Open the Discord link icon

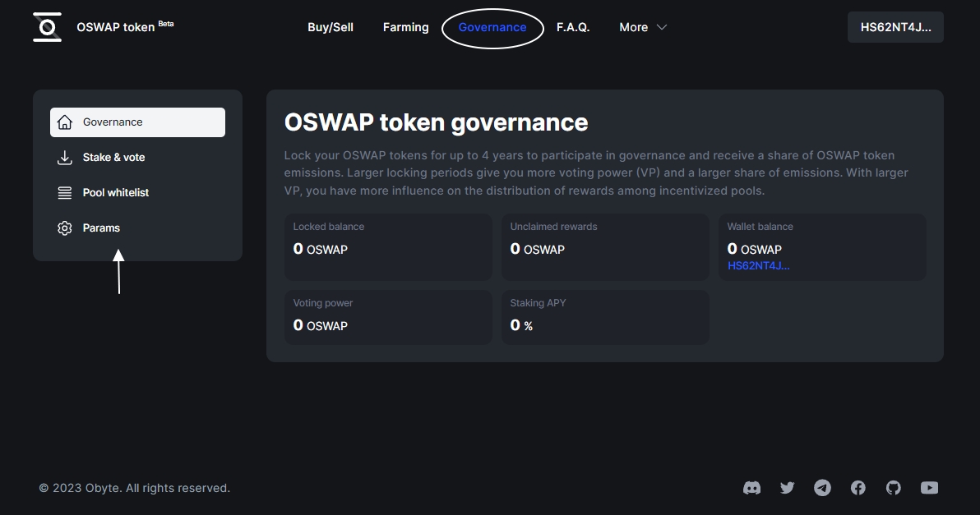[x=751, y=488]
